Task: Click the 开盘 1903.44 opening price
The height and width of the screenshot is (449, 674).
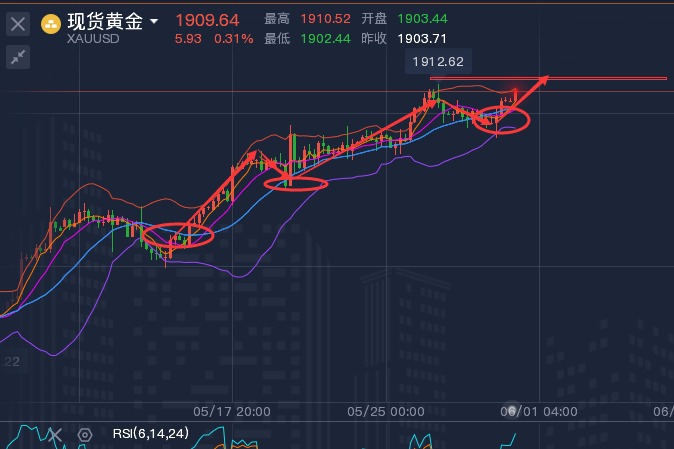Action: pyautogui.click(x=422, y=20)
